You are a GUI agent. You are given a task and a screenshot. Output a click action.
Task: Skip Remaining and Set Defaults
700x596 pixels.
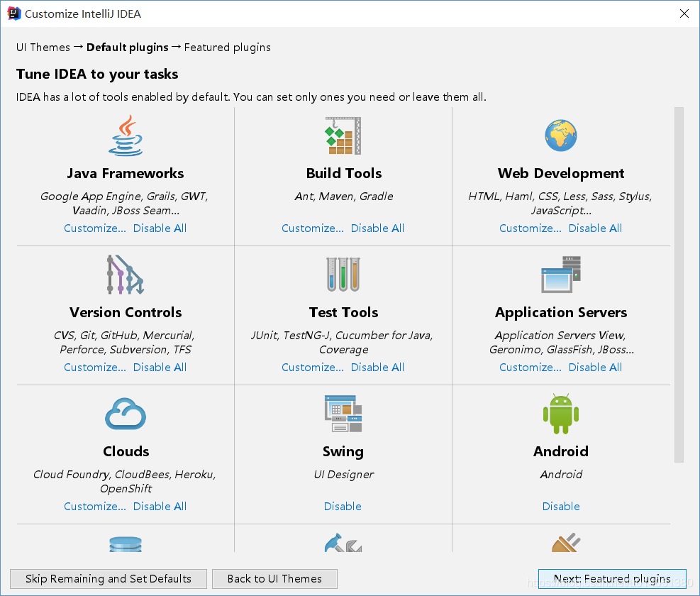point(109,579)
